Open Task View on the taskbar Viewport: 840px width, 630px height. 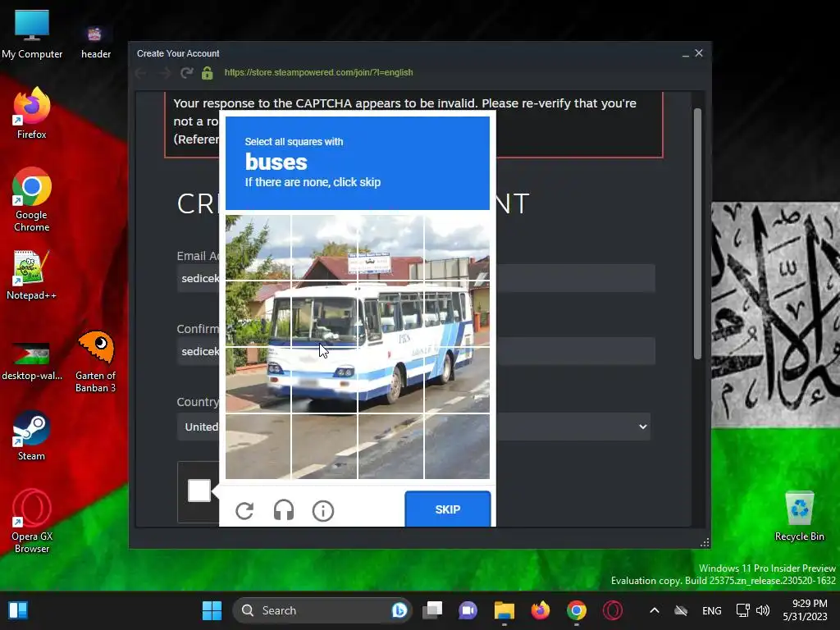pos(432,610)
